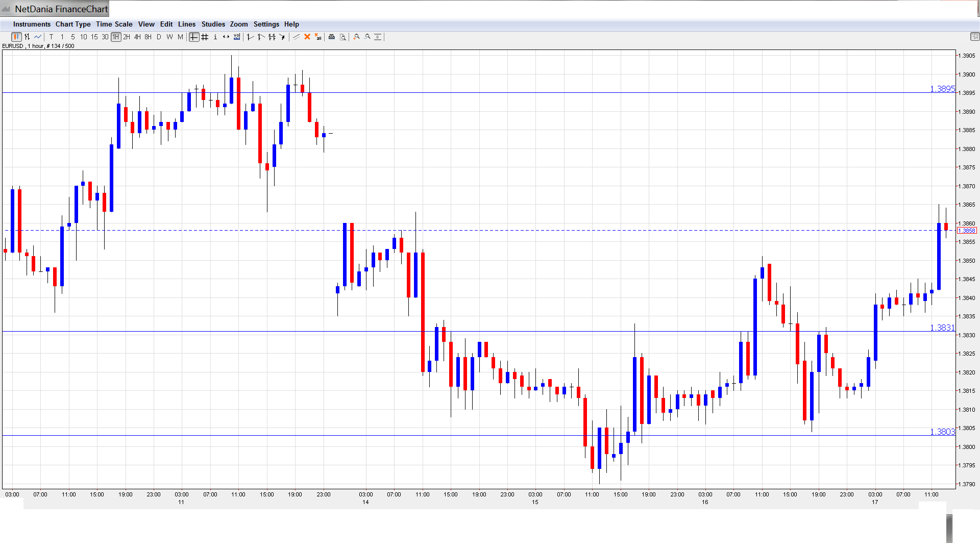Image resolution: width=980 pixels, height=551 pixels.
Task: Click date label 16 on time axis
Action: pos(705,502)
